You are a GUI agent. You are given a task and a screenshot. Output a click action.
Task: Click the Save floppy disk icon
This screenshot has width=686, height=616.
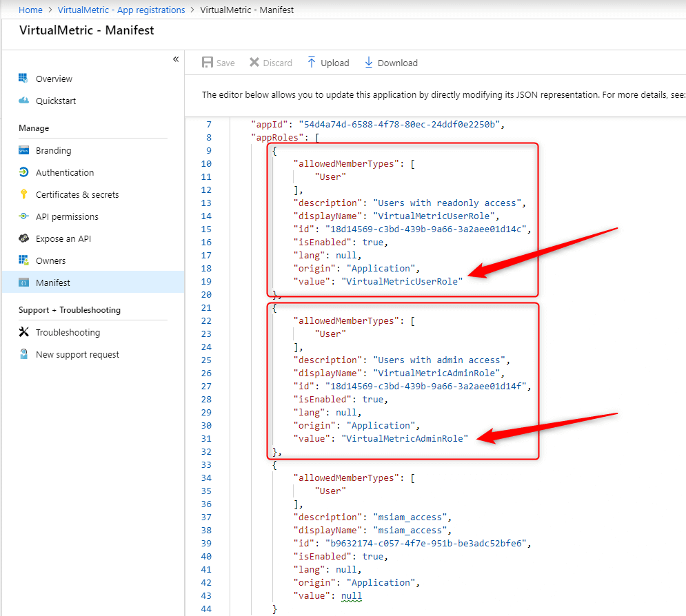click(x=207, y=63)
